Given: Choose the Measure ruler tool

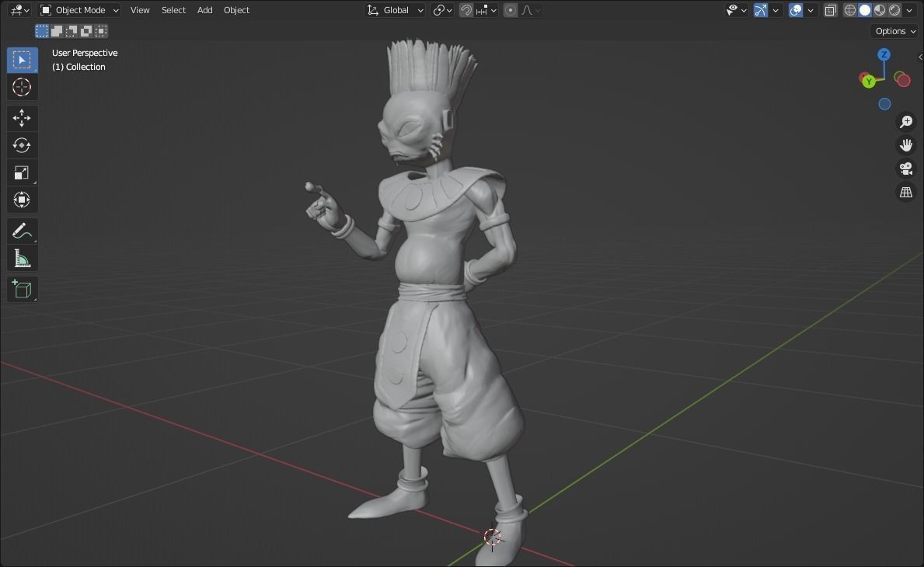Looking at the screenshot, I should tap(22, 259).
